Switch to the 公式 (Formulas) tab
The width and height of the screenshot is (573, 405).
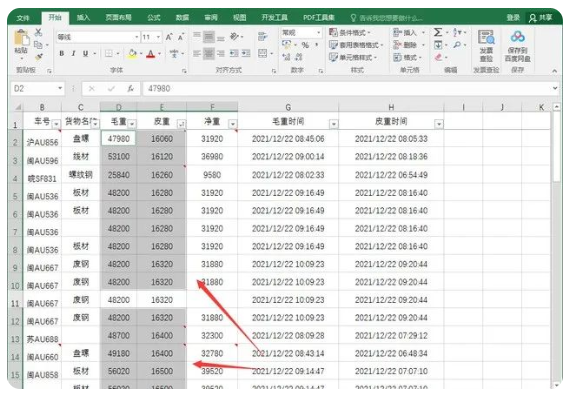(154, 18)
